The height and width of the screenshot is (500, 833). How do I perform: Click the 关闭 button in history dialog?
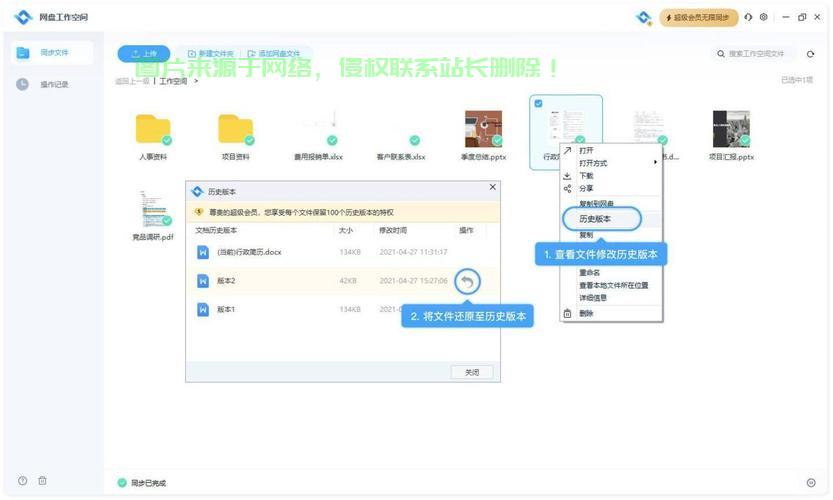coord(472,372)
